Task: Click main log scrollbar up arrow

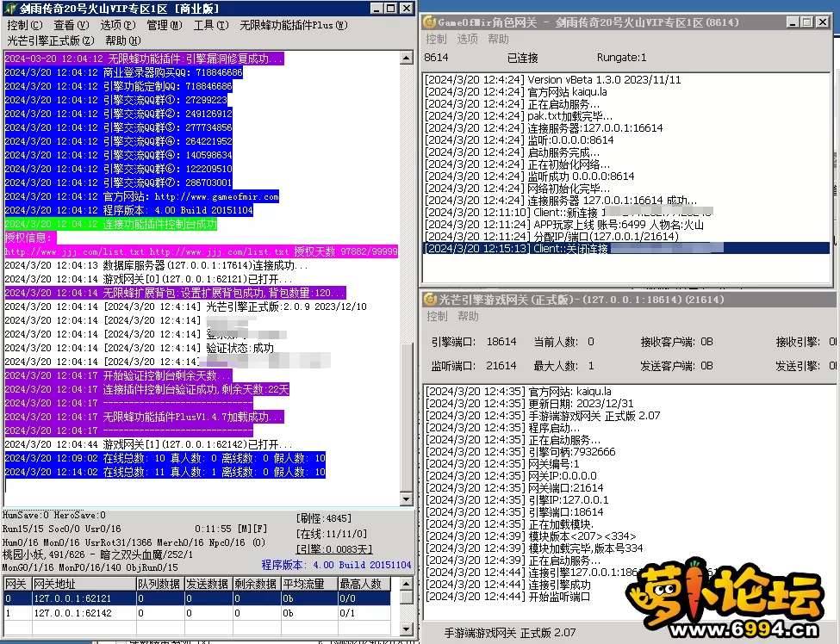Action: pos(406,58)
